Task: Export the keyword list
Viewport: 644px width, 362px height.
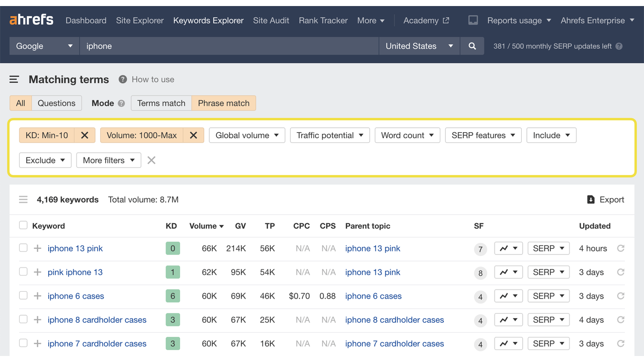Action: 606,199
